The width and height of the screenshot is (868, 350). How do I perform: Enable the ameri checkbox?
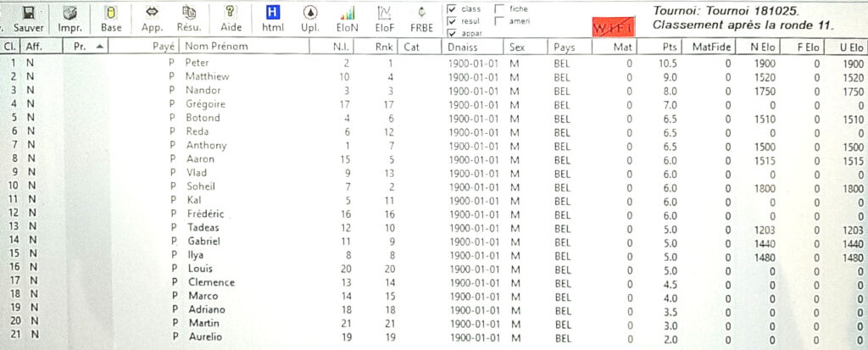(x=498, y=21)
